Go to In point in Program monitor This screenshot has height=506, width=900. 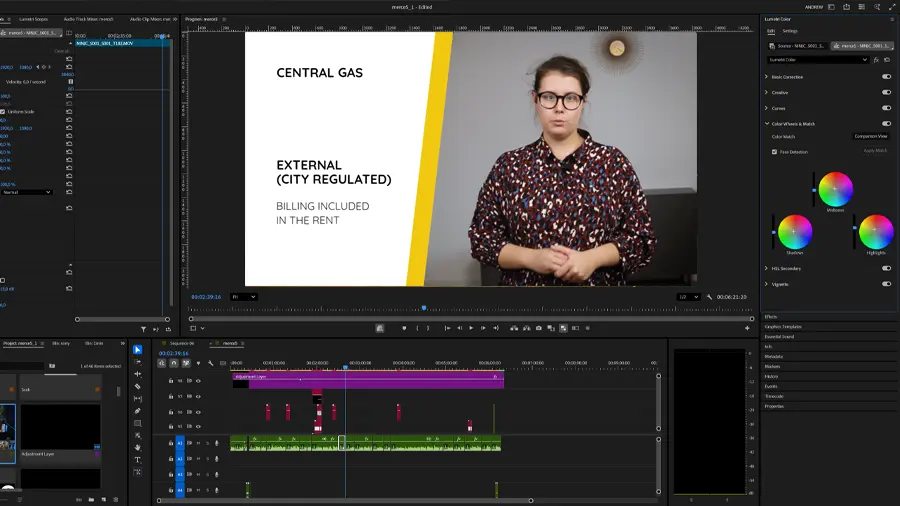[x=447, y=328]
